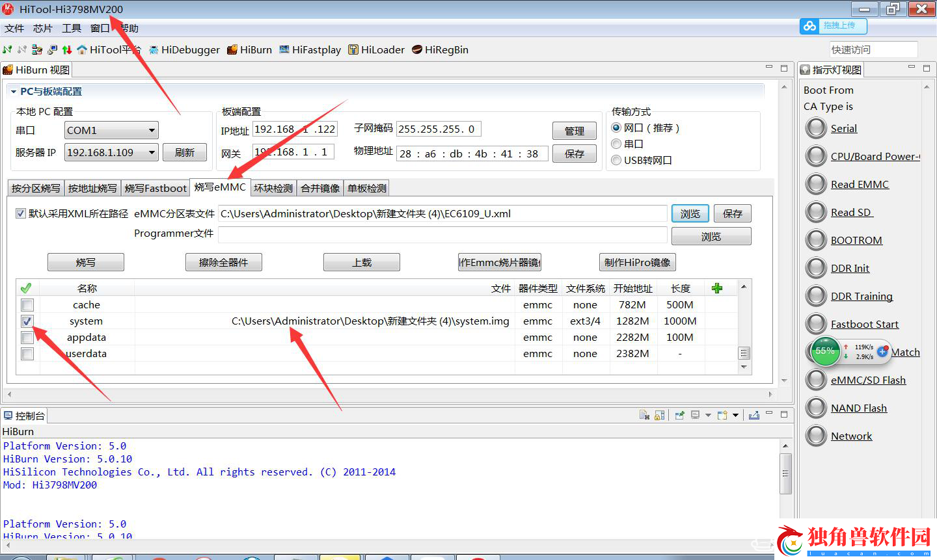Open the 文件 menu
The width and height of the screenshot is (937, 560).
click(14, 28)
